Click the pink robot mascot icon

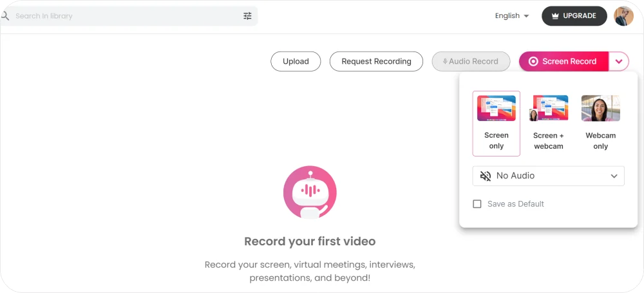310,192
